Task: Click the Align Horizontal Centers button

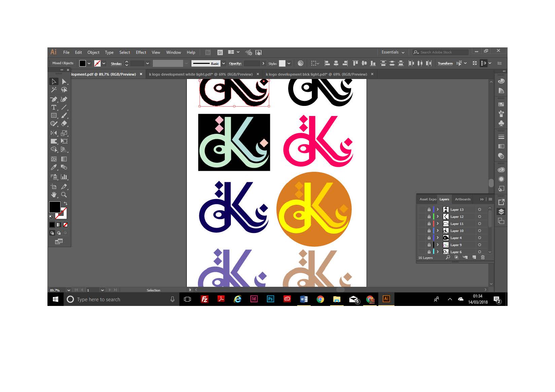Action: [336, 63]
